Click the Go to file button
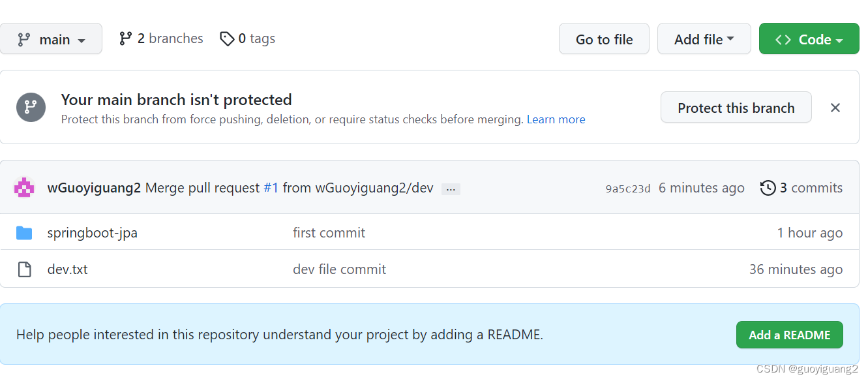The height and width of the screenshot is (381, 868). point(604,39)
